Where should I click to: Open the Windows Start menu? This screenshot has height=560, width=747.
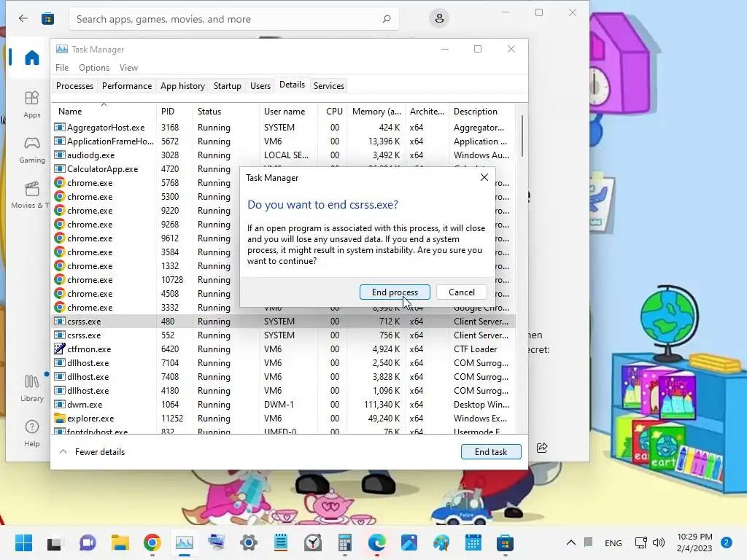(23, 542)
